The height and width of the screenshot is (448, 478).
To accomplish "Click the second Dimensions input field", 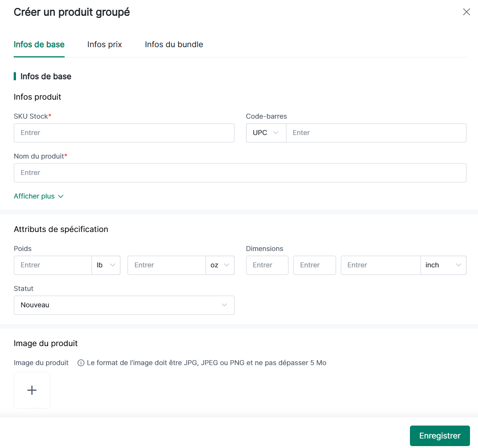I will click(314, 265).
